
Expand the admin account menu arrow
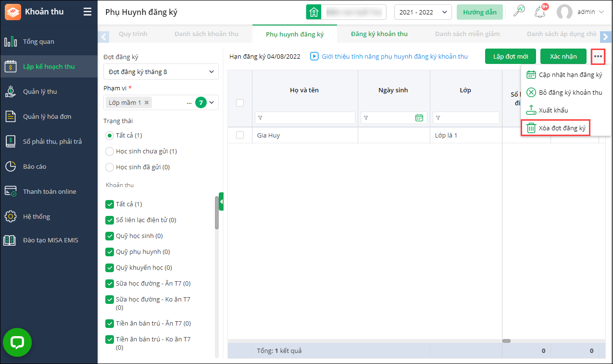(x=601, y=12)
